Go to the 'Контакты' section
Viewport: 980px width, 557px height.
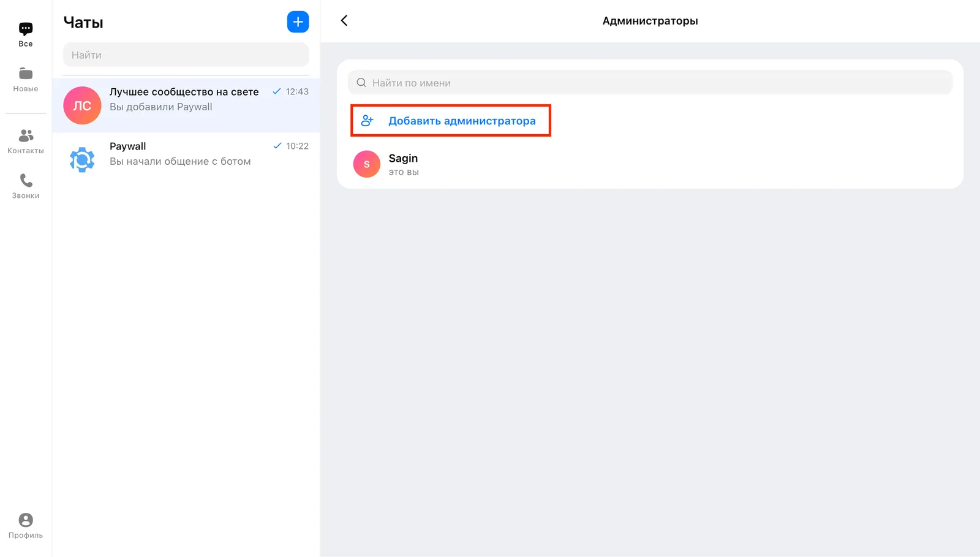pos(26,142)
